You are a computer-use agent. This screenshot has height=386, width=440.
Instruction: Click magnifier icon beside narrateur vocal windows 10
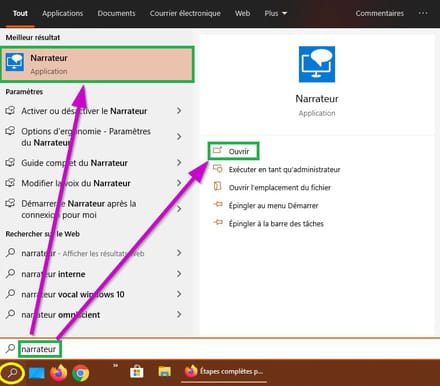click(10, 294)
